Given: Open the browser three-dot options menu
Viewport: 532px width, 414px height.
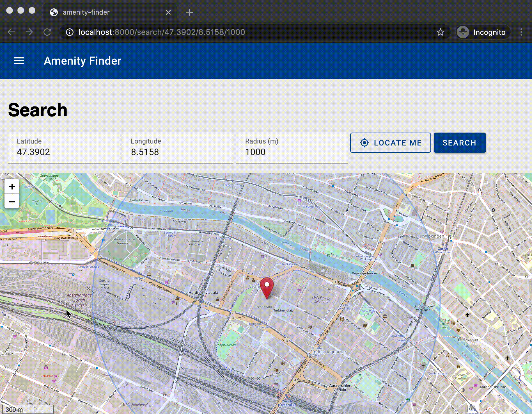Looking at the screenshot, I should pos(521,32).
